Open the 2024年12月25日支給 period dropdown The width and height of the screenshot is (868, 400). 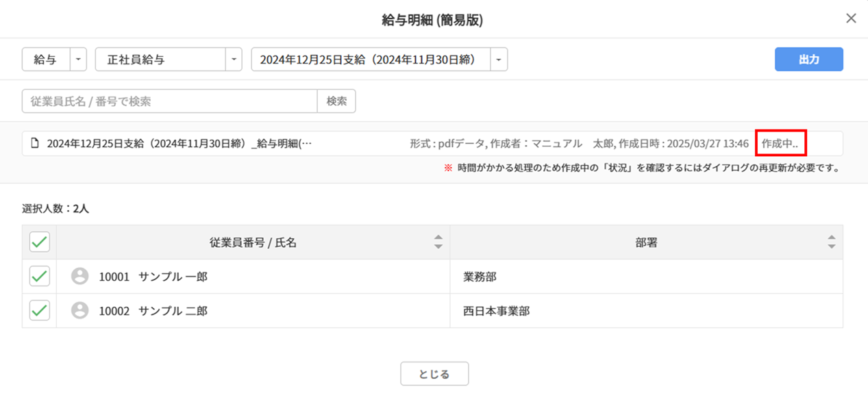coord(499,60)
